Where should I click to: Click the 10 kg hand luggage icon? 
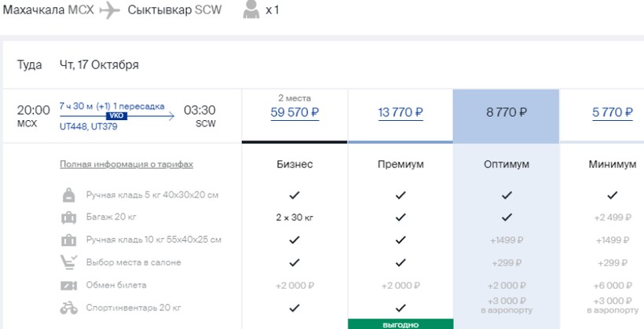pos(69,240)
